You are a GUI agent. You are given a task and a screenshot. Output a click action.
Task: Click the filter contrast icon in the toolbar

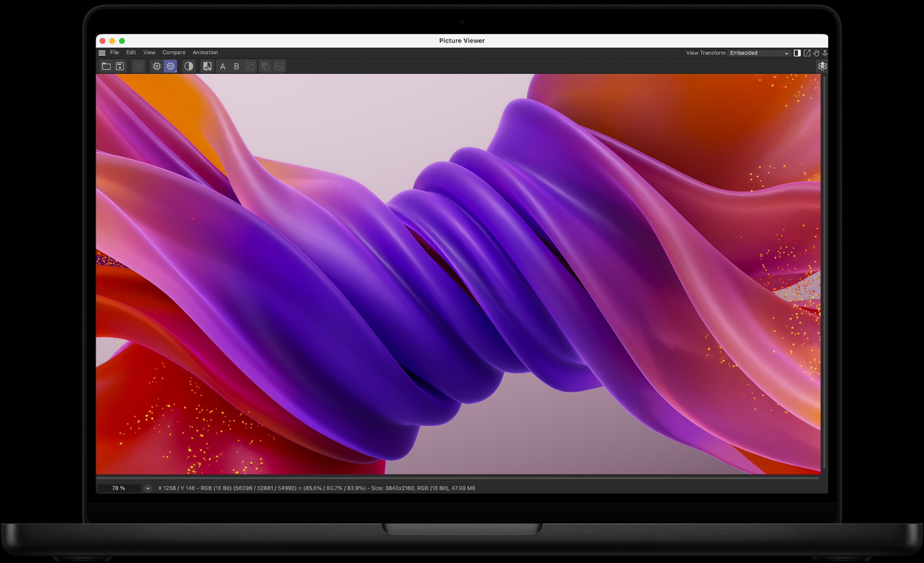189,66
